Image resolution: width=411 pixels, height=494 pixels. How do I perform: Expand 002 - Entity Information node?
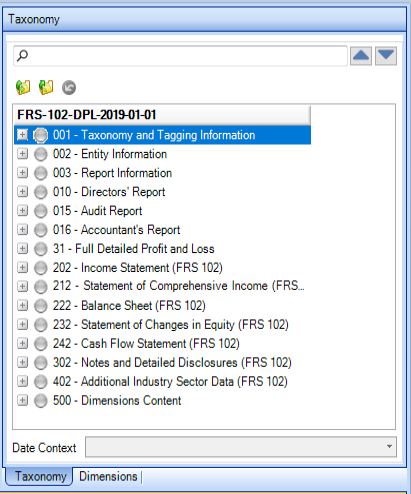tap(22, 154)
